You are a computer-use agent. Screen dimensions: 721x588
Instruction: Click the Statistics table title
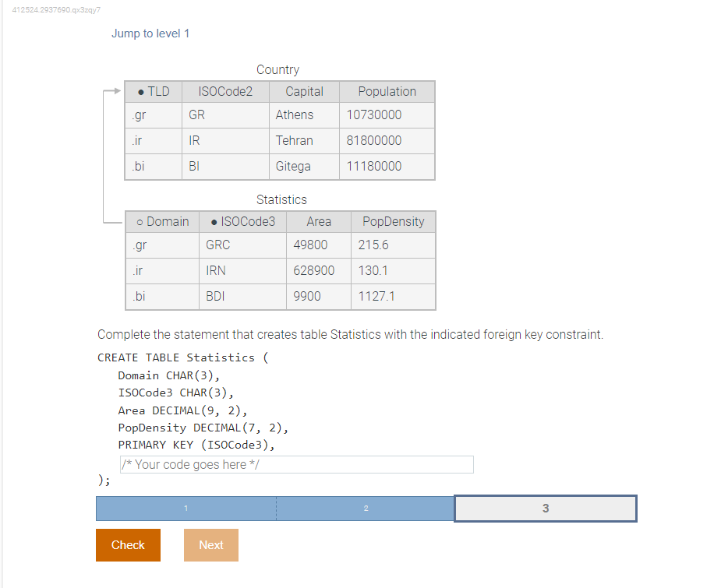pyautogui.click(x=281, y=200)
